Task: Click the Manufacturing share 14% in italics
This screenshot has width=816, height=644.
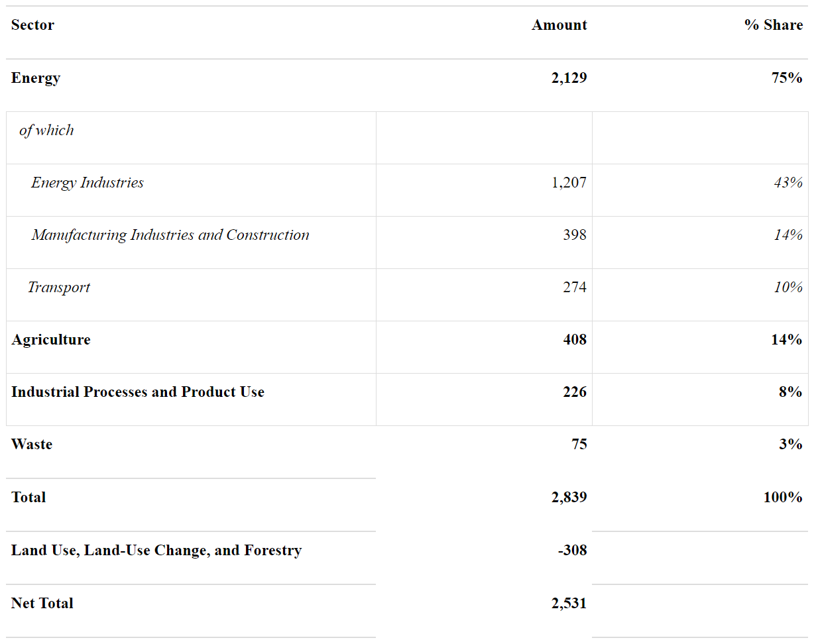Action: click(788, 235)
